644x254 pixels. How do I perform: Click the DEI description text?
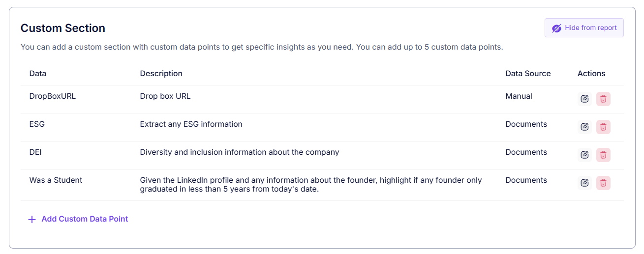(x=239, y=152)
